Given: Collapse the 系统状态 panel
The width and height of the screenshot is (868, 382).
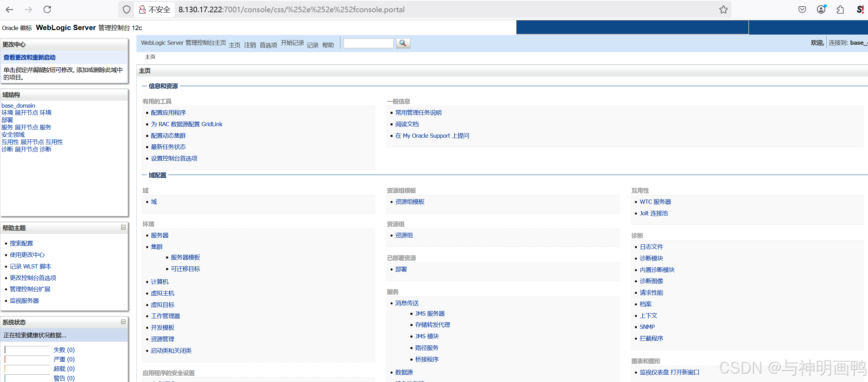Looking at the screenshot, I should [x=123, y=322].
